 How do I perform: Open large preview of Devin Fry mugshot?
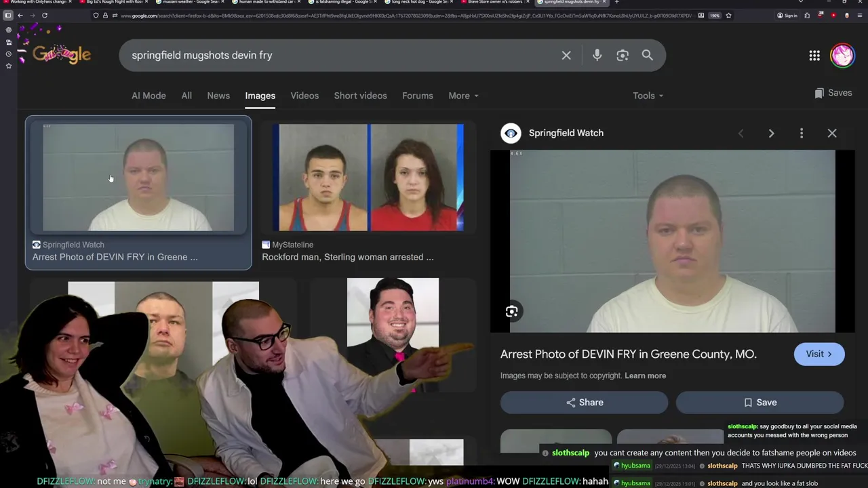click(x=673, y=241)
